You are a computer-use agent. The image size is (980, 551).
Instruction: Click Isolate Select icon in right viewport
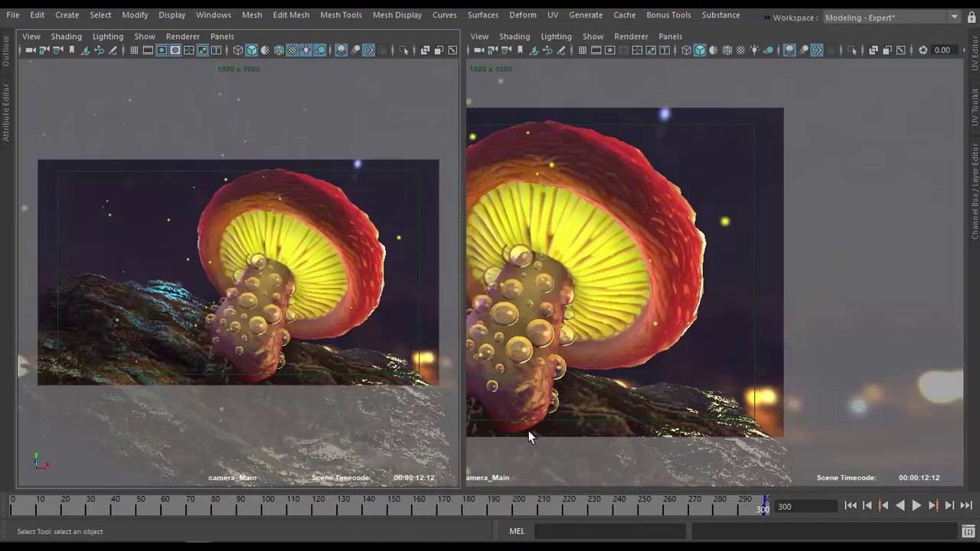(x=852, y=50)
